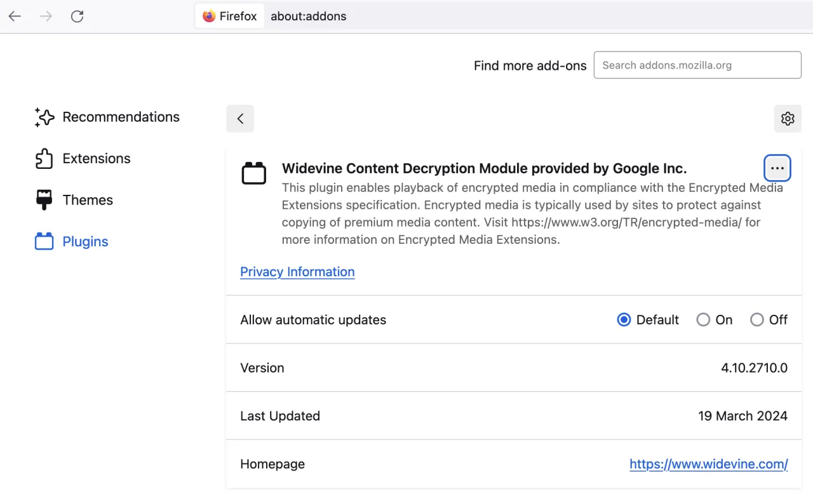The width and height of the screenshot is (813, 504).
Task: Open the Widevine three-dot options menu
Action: (777, 168)
